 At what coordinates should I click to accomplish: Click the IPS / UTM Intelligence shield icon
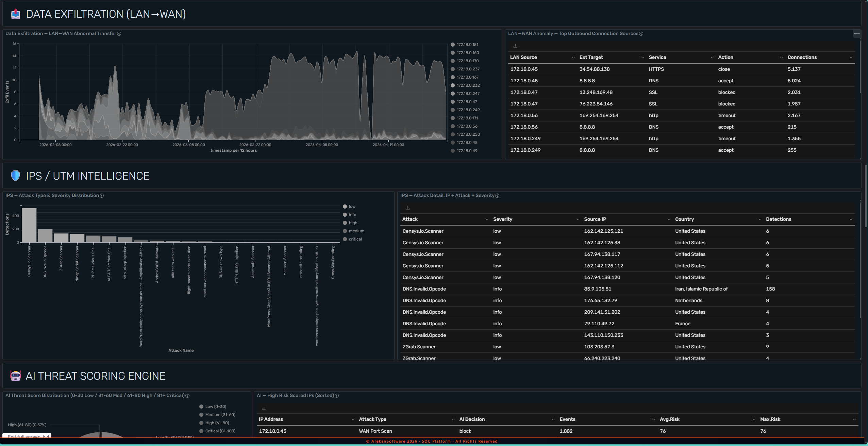[16, 176]
